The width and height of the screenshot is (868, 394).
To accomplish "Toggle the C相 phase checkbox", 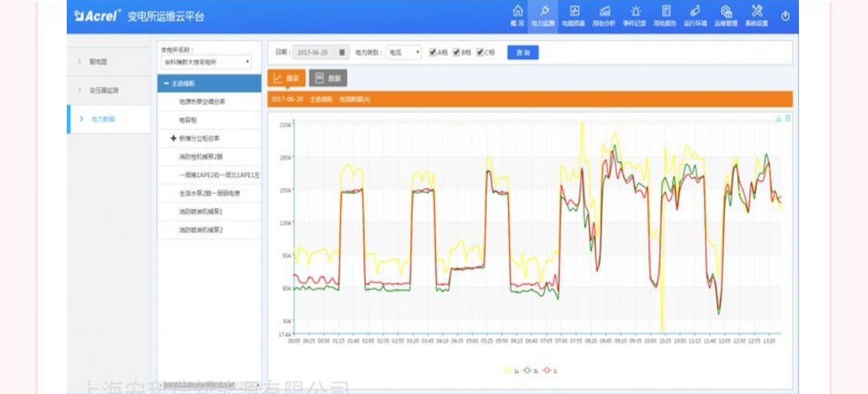I will [x=480, y=52].
